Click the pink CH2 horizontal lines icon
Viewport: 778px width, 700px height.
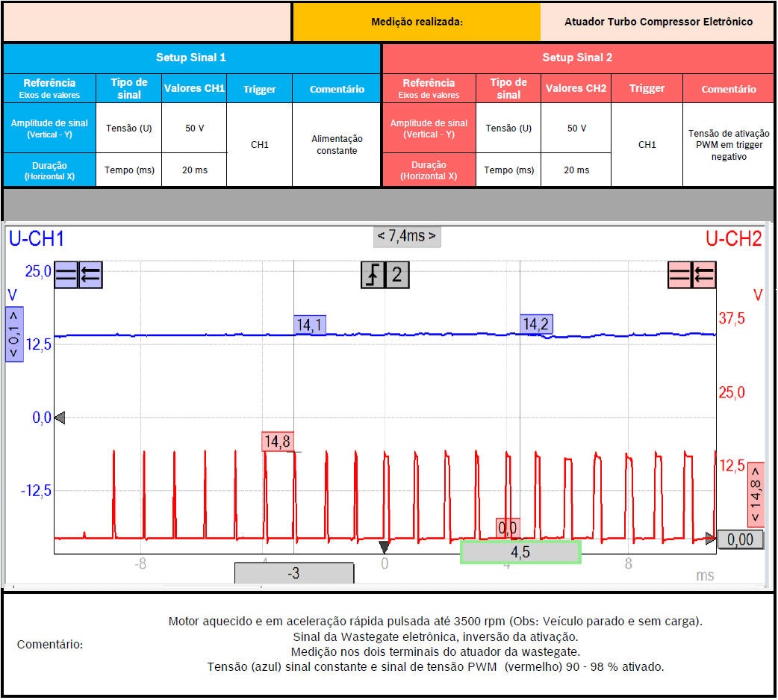point(679,275)
